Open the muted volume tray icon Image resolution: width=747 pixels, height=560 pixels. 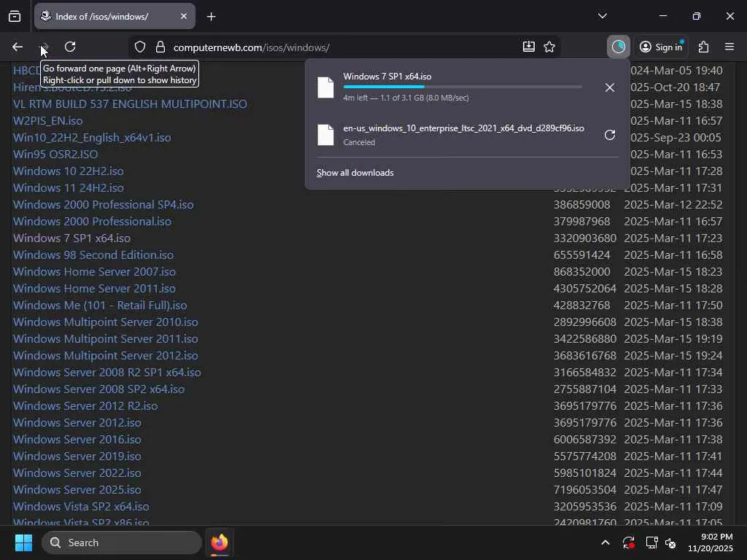click(x=671, y=542)
